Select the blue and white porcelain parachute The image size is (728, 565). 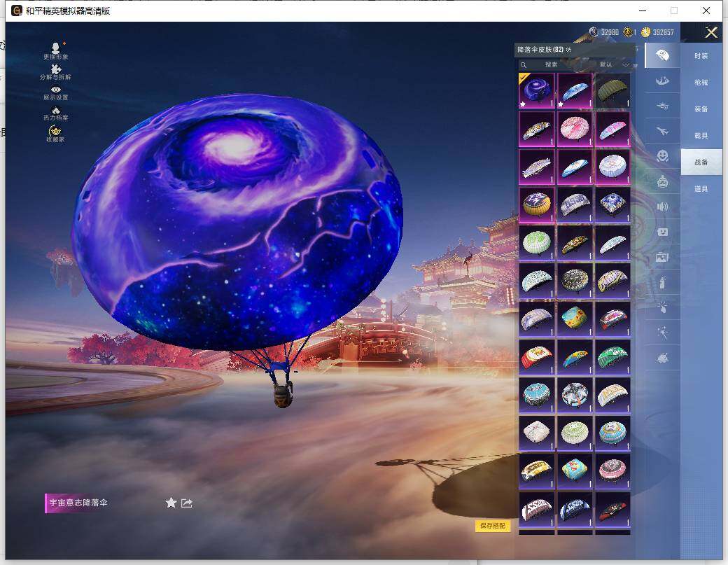[612, 204]
